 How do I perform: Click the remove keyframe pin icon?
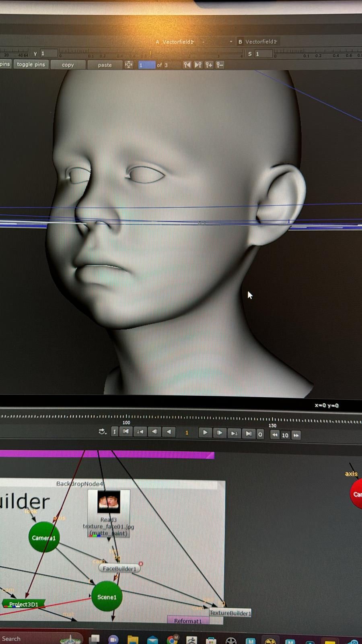point(220,65)
